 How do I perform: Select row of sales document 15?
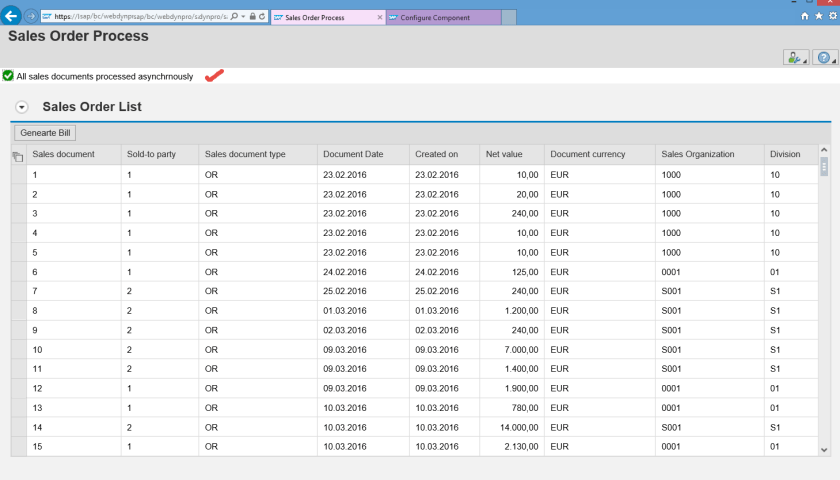point(18,446)
